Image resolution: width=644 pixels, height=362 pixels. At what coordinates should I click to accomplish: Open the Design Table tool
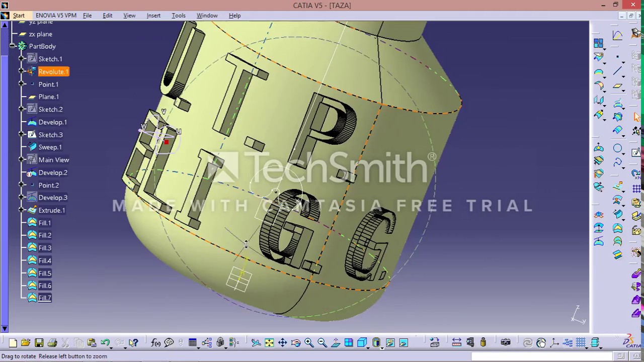[x=193, y=343]
